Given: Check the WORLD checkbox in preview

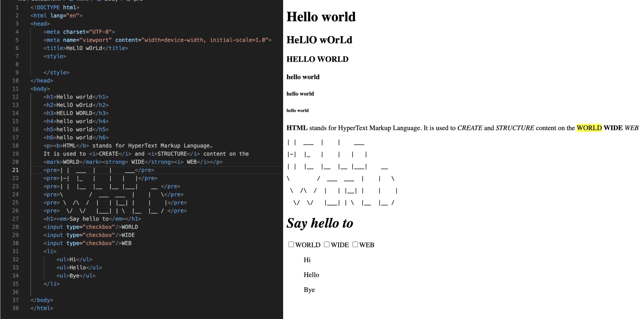Looking at the screenshot, I should coord(291,244).
